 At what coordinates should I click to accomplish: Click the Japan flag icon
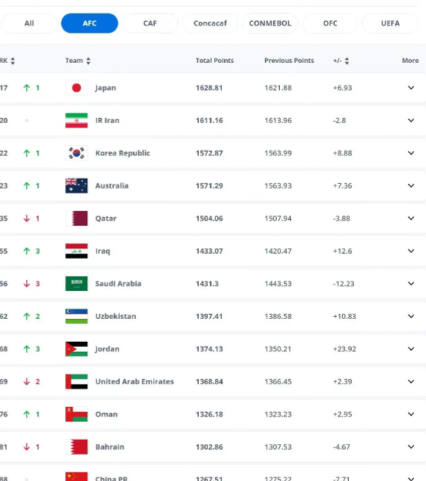point(76,88)
